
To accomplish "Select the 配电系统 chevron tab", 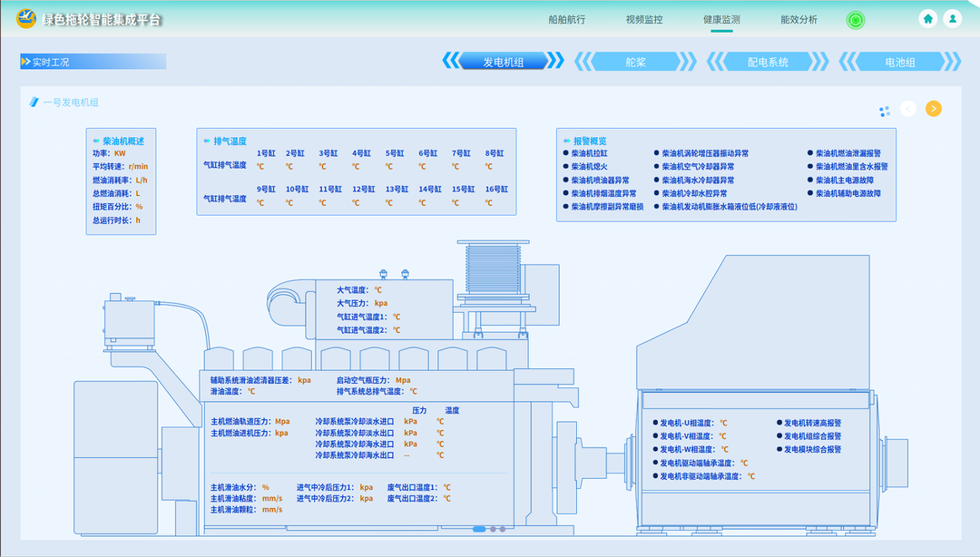I will pos(768,62).
